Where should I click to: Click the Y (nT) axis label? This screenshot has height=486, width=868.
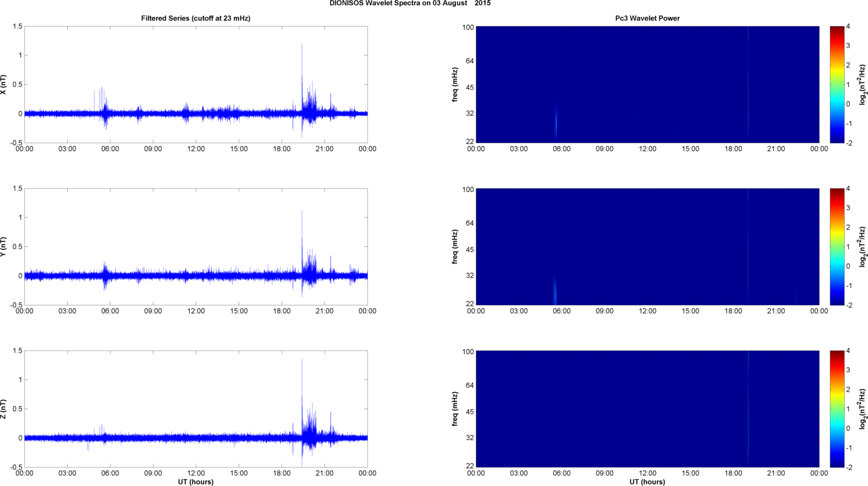click(x=3, y=247)
